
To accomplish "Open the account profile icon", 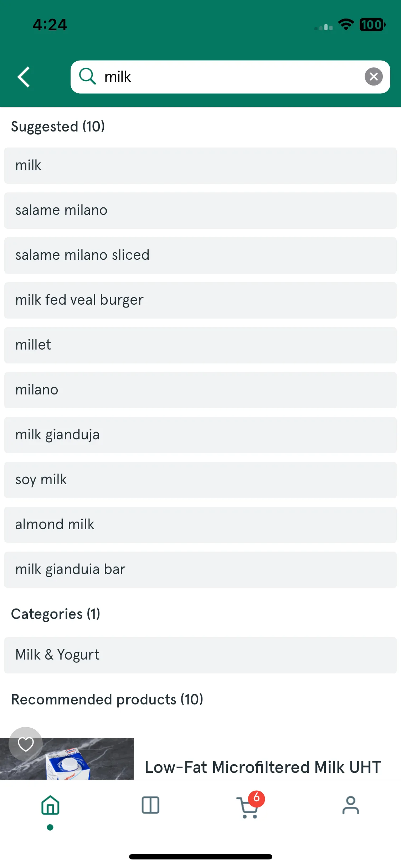I will pyautogui.click(x=351, y=805).
